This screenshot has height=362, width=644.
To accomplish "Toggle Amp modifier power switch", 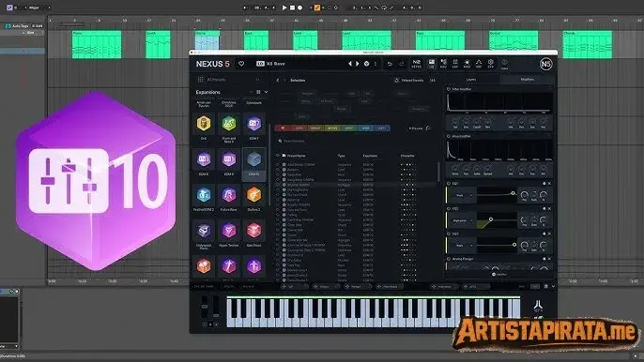I will [x=449, y=136].
